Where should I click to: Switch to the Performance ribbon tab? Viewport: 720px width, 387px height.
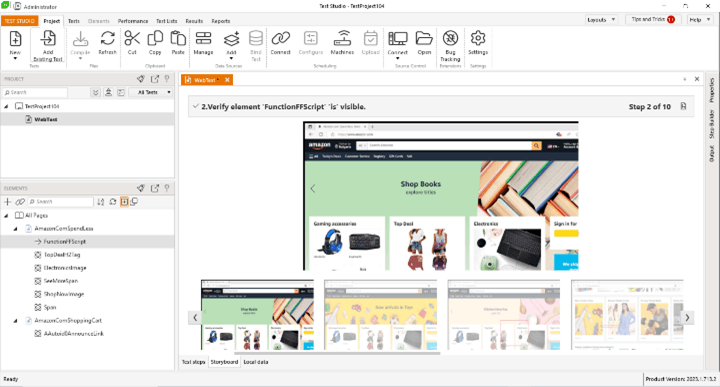[x=133, y=21]
